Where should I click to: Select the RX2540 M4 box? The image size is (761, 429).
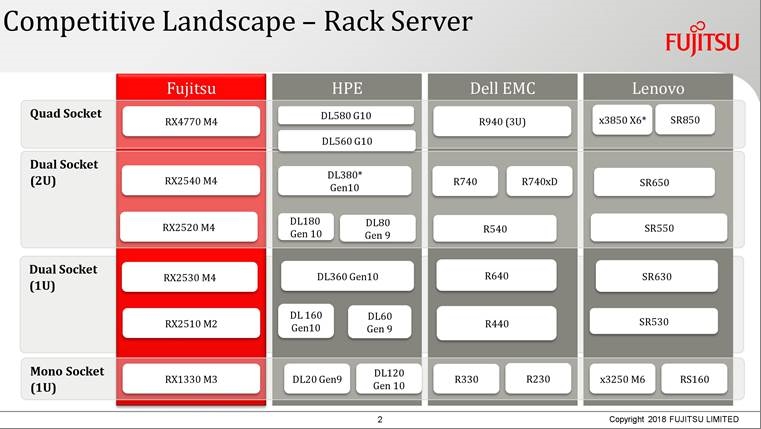[191, 181]
